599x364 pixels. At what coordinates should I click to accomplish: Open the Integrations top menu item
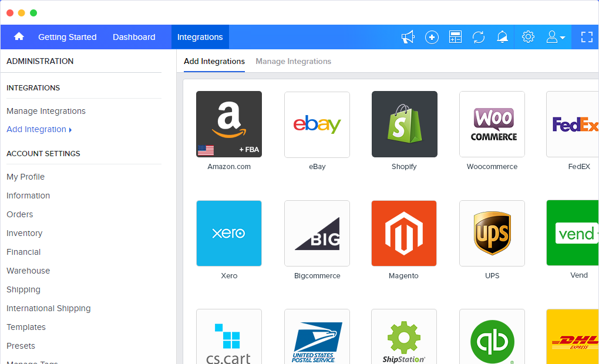click(x=200, y=37)
